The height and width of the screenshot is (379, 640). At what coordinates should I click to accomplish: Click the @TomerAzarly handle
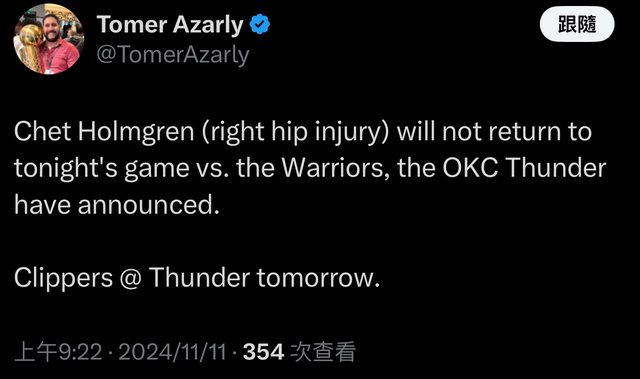tap(173, 55)
